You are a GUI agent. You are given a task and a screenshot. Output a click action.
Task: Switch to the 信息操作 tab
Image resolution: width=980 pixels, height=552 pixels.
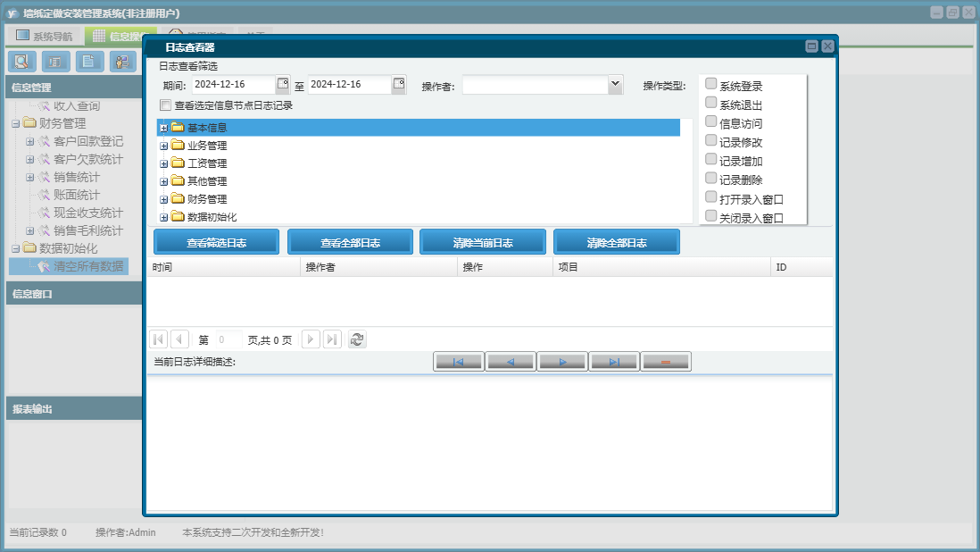120,37
